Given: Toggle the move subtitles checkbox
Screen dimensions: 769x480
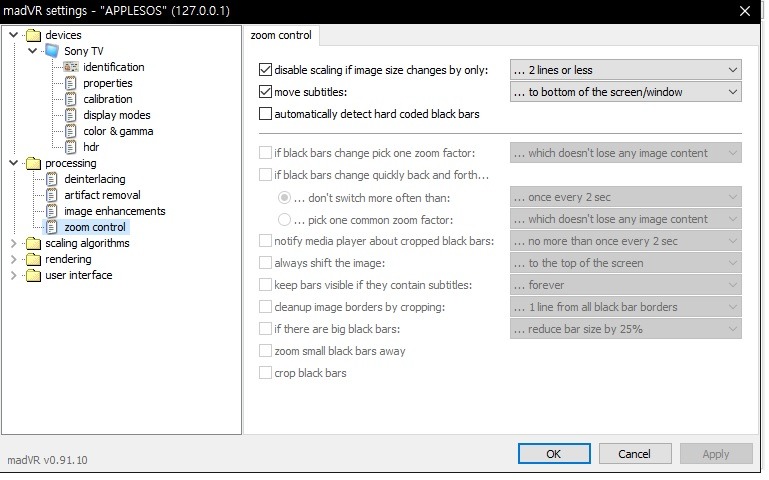Looking at the screenshot, I should click(x=265, y=92).
